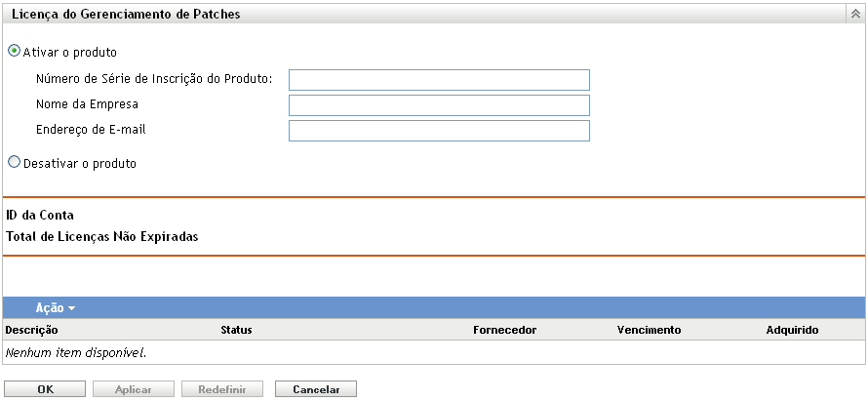Viewport: 868px width, 401px height.
Task: Click the Vencimento column header
Action: click(x=649, y=330)
